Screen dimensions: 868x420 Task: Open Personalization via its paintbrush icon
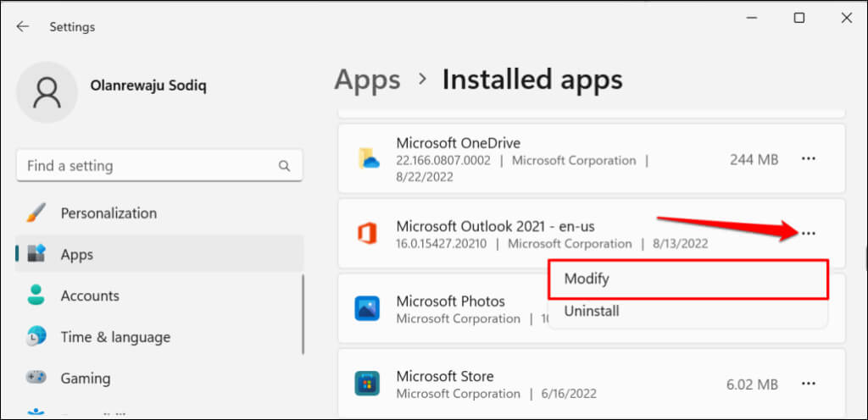[x=36, y=213]
